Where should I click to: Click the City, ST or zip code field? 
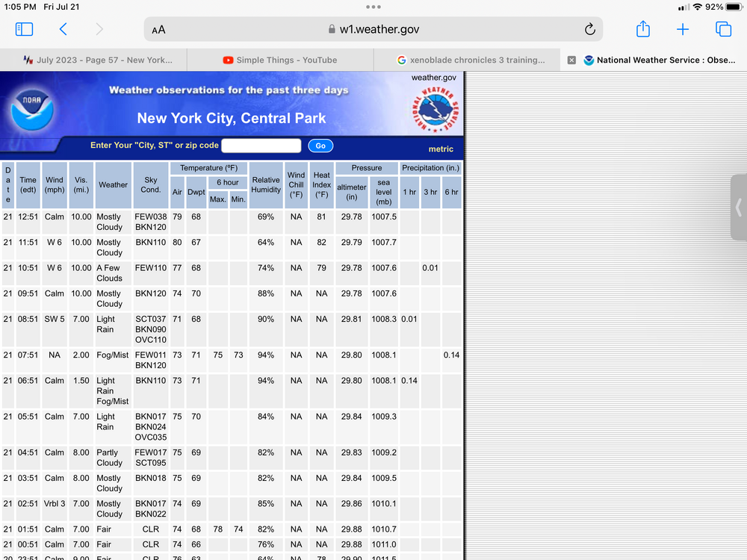click(261, 146)
